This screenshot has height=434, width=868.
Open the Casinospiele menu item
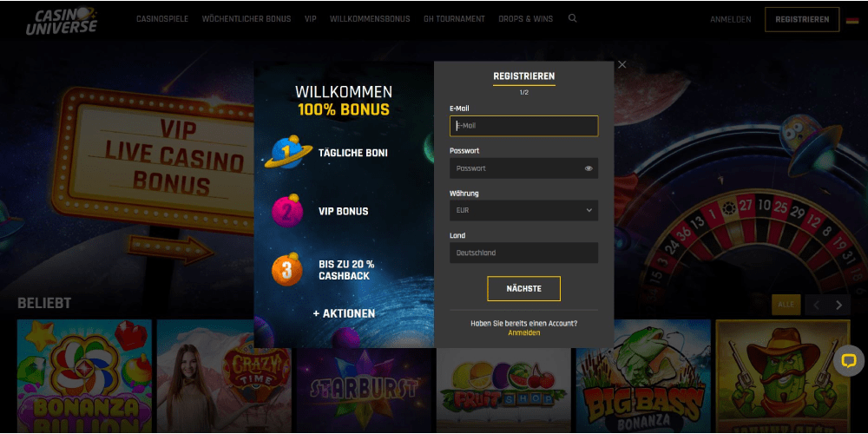tap(162, 19)
